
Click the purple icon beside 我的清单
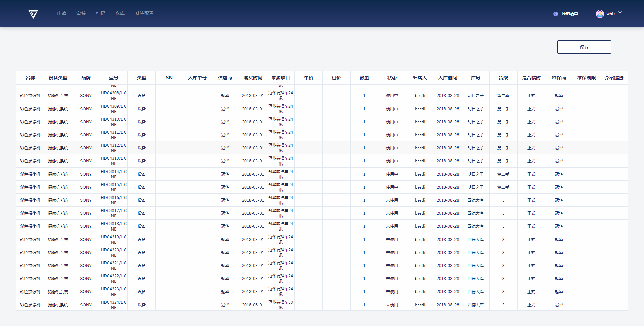coord(556,14)
